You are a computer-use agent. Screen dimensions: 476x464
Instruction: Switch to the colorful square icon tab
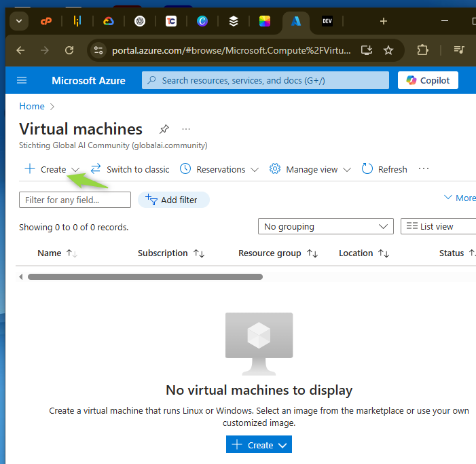(265, 21)
